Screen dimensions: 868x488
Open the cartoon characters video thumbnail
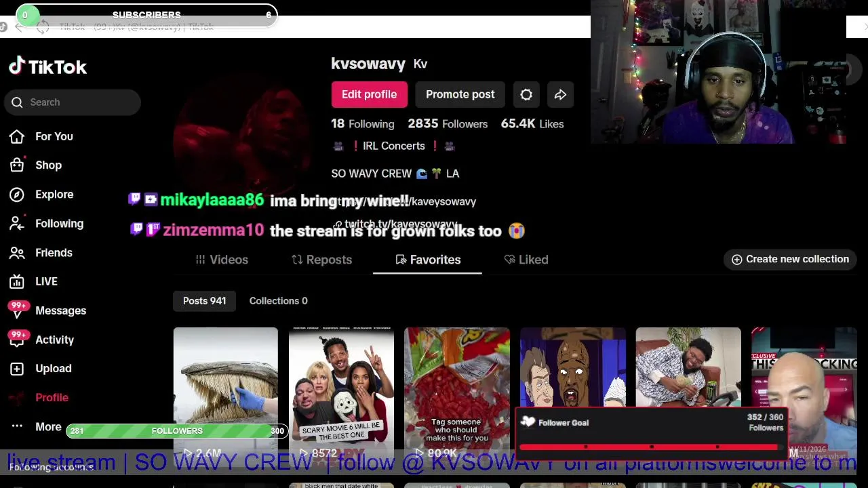point(572,367)
